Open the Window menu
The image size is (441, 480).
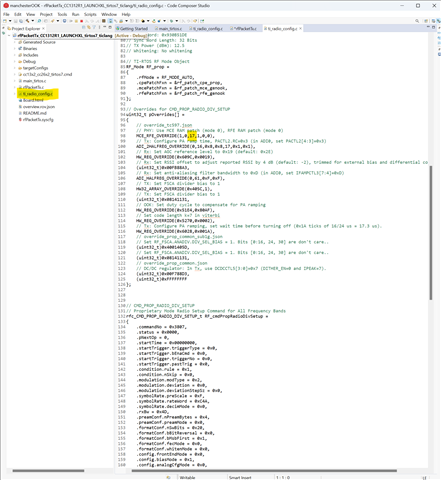pyautogui.click(x=109, y=14)
